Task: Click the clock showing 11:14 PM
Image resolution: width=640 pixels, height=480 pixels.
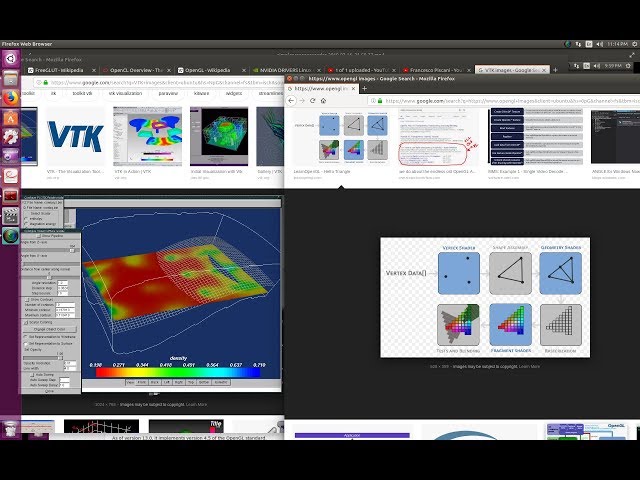Action: [x=617, y=44]
